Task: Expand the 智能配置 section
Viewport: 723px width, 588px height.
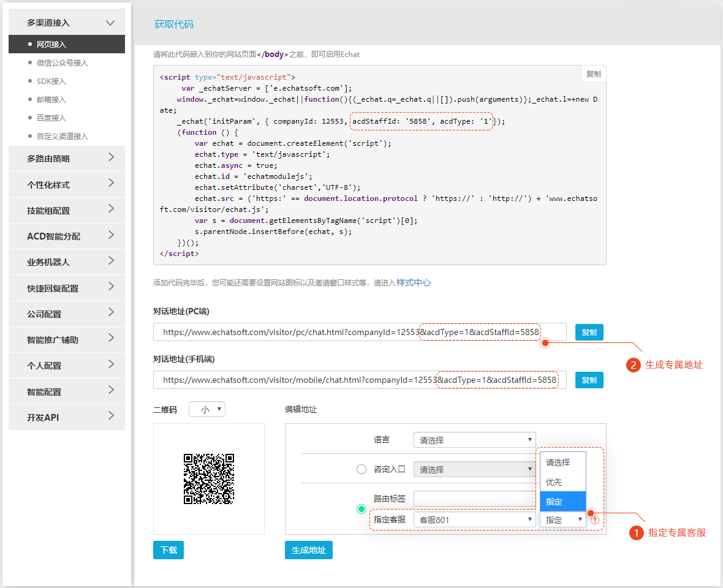Action: tap(67, 392)
